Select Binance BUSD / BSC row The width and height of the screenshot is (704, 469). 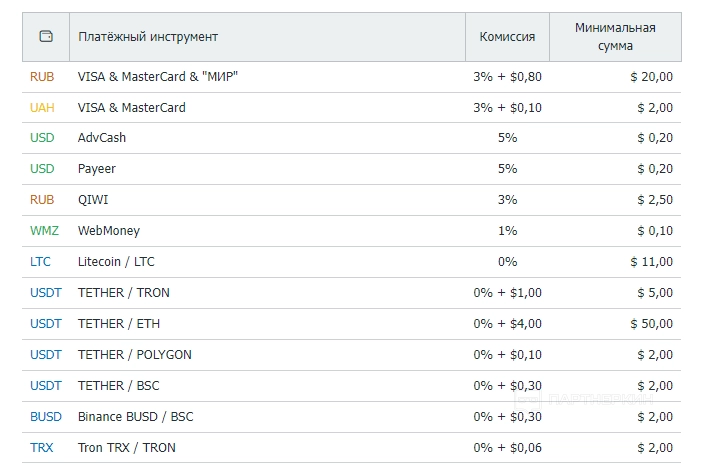134,417
